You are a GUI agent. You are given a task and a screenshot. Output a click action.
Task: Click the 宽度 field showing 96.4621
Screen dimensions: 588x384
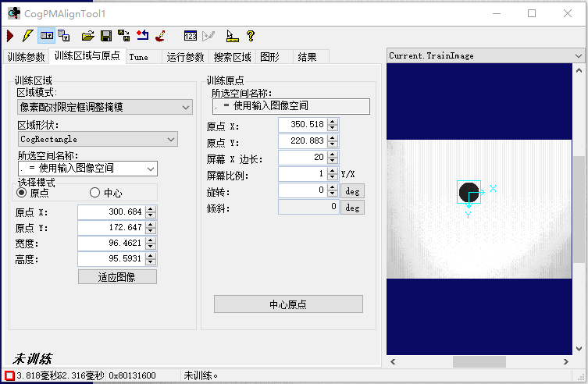pyautogui.click(x=112, y=244)
